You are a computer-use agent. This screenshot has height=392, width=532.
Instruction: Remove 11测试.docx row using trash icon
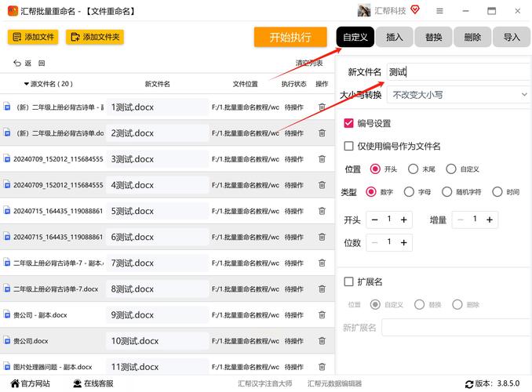point(322,367)
